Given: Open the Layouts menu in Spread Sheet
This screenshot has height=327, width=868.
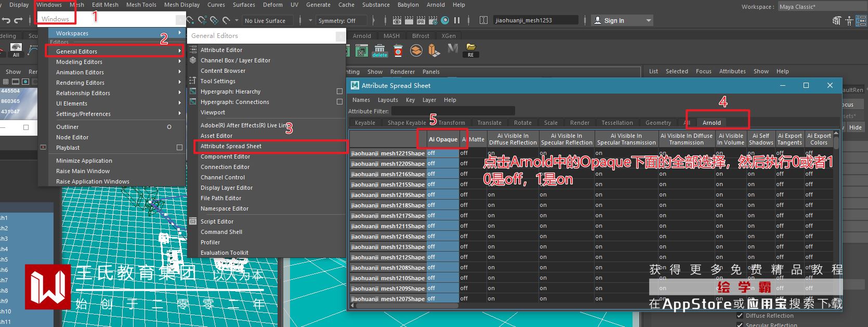Looking at the screenshot, I should click(388, 100).
